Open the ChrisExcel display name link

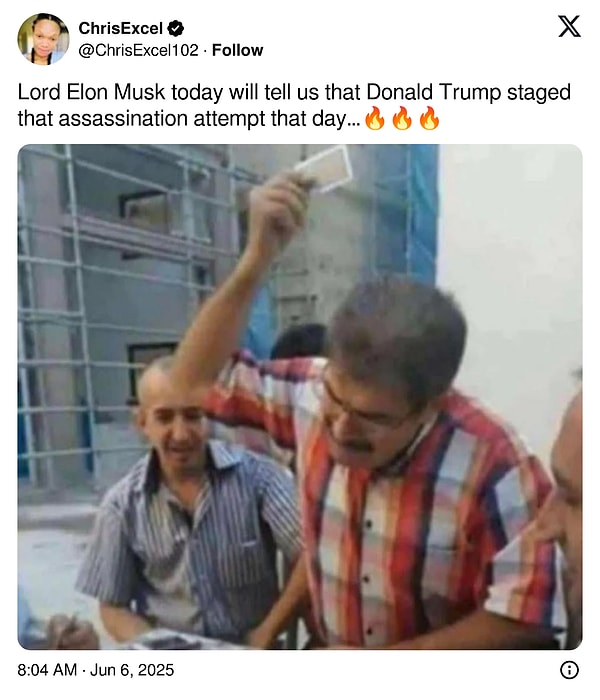(x=121, y=29)
